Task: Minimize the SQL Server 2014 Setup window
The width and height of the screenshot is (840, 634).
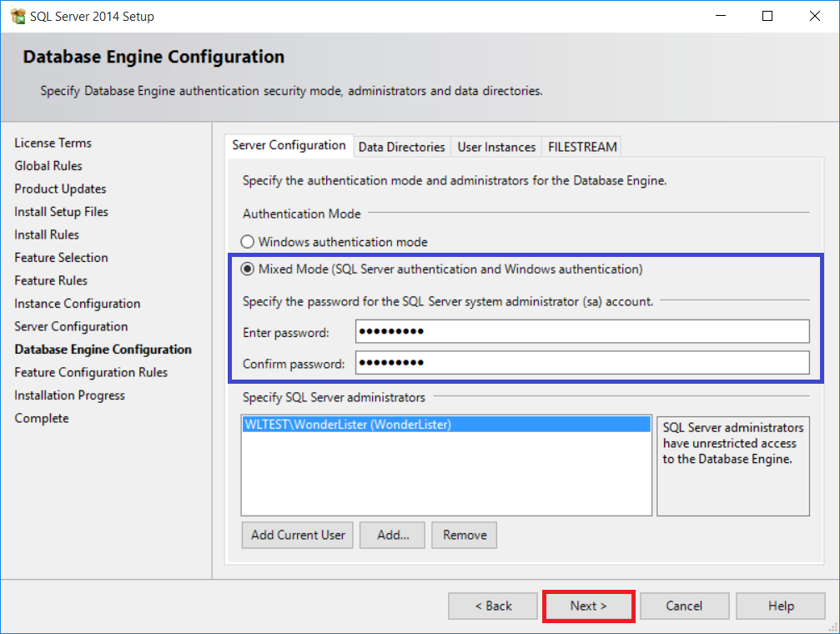Action: [721, 16]
